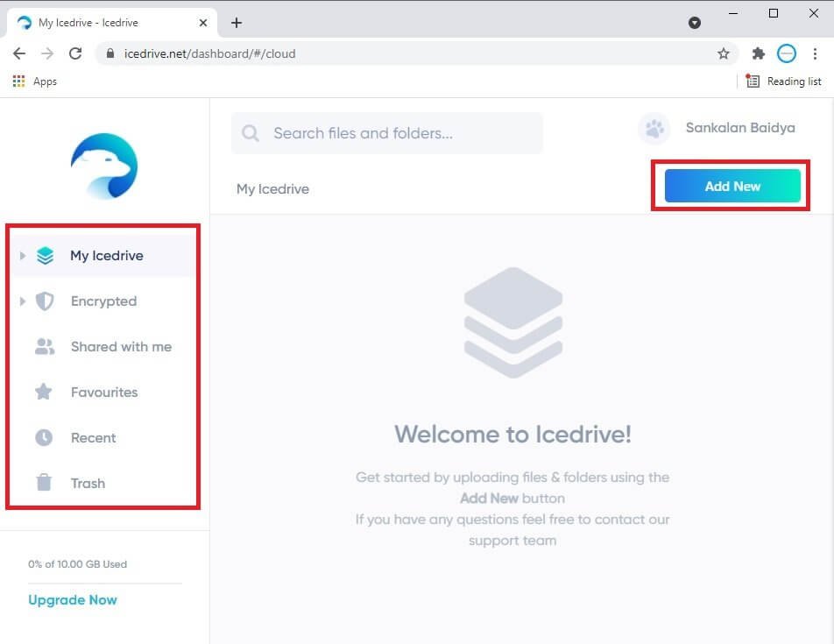The height and width of the screenshot is (644, 834).
Task: Click the My Icedrive layers icon
Action: click(46, 256)
